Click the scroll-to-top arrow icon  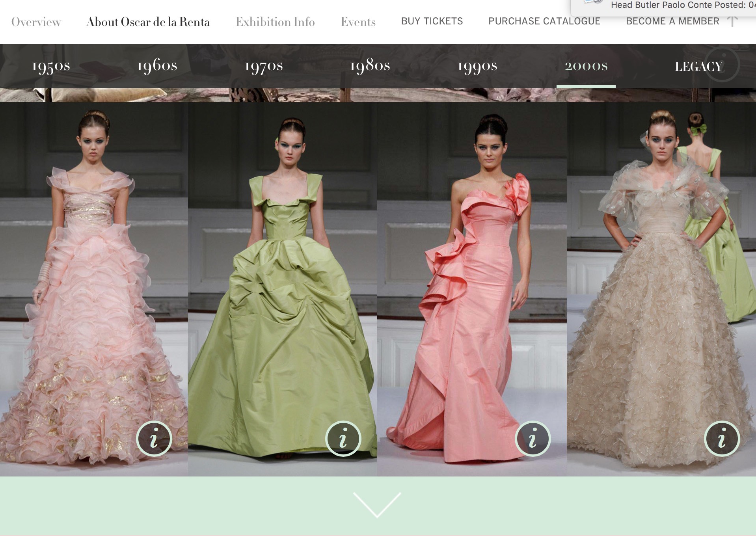pos(732,21)
